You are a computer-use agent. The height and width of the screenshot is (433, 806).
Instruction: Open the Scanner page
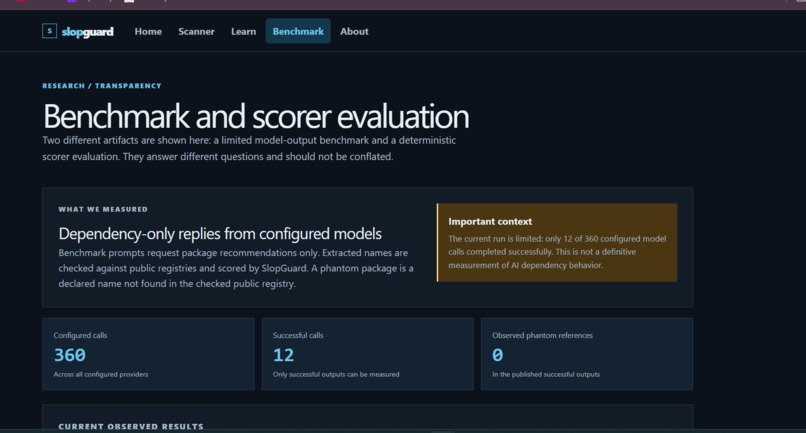click(196, 31)
